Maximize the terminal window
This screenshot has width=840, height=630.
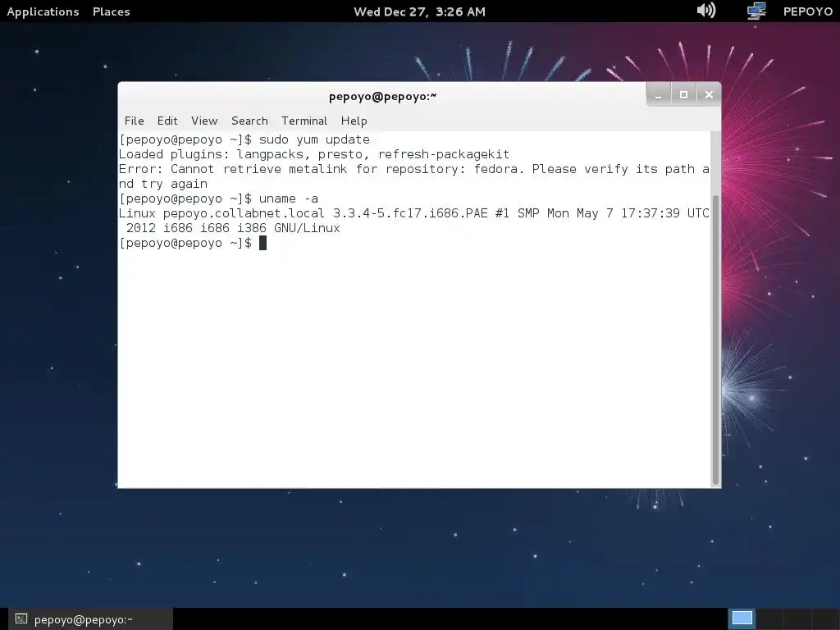pyautogui.click(x=683, y=95)
